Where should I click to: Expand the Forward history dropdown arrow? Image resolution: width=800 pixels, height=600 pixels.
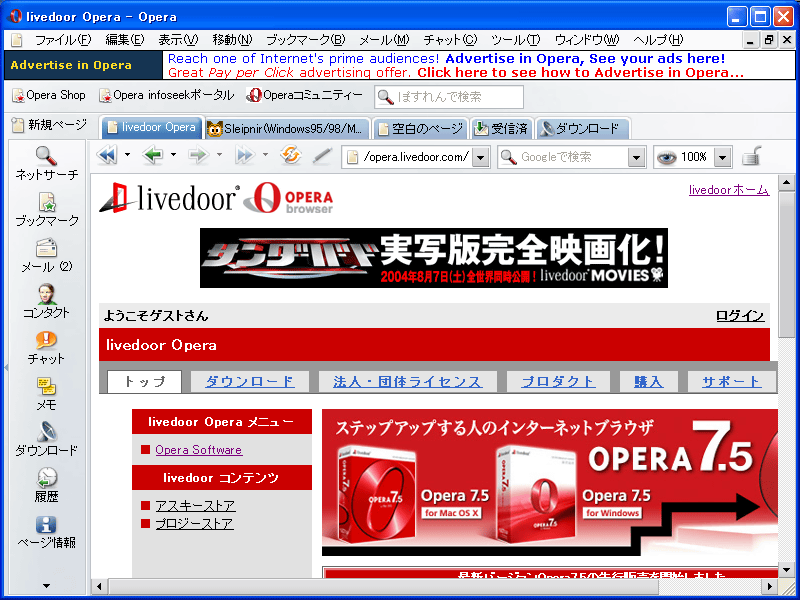[219, 155]
